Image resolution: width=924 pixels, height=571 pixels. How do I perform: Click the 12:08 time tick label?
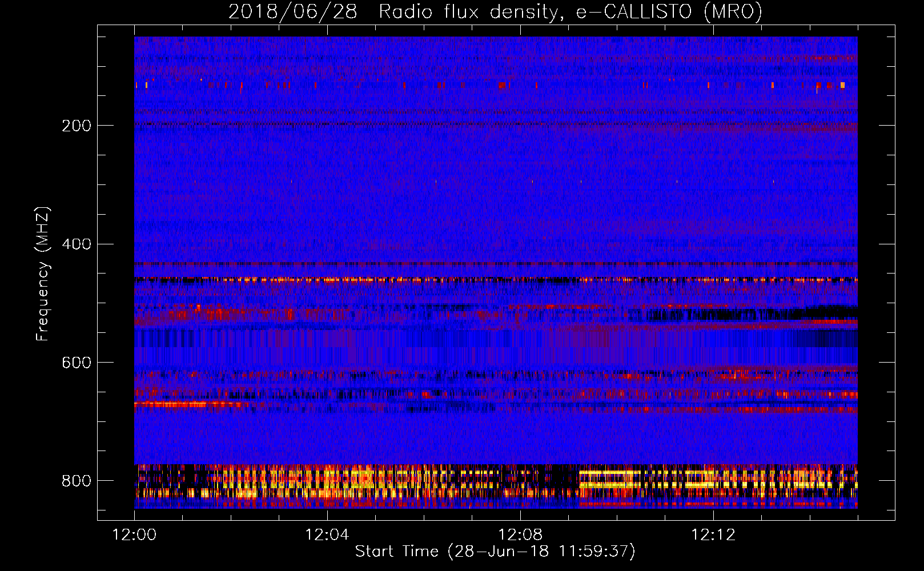(520, 534)
